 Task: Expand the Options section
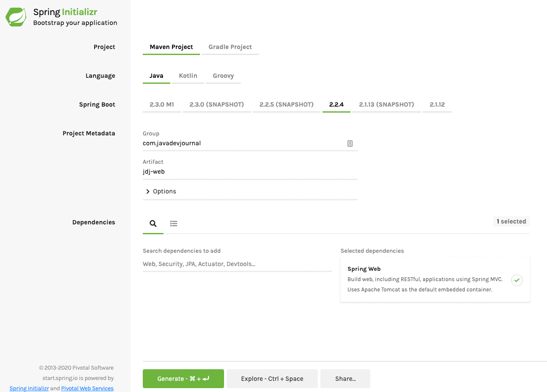pos(160,191)
